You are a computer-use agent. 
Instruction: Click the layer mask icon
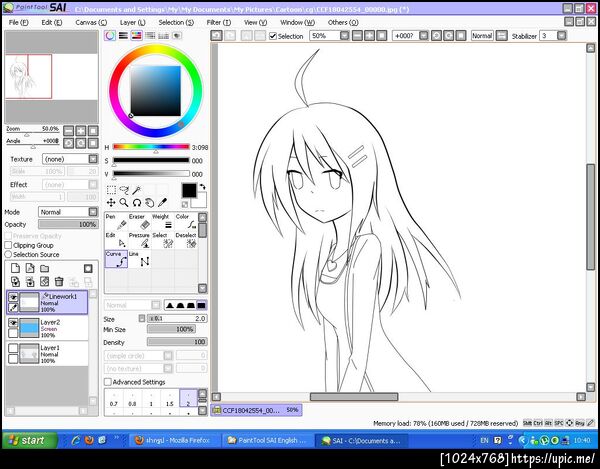click(88, 268)
